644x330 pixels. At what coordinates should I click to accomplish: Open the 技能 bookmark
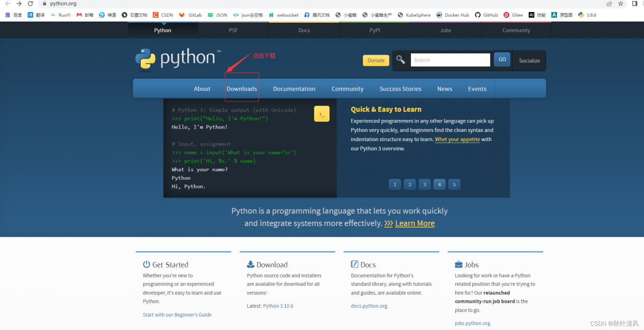[x=537, y=15]
